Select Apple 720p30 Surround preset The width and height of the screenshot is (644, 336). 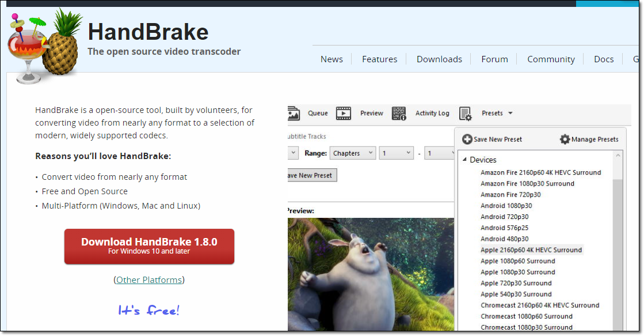coord(516,284)
